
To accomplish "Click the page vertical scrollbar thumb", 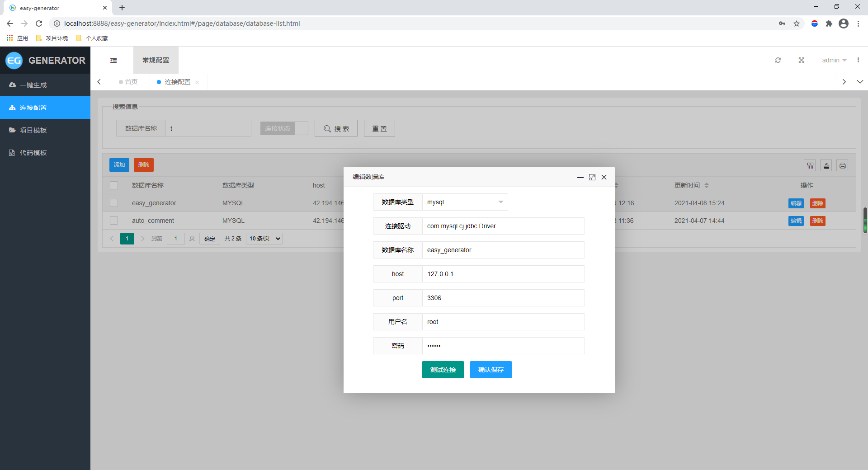I will point(865,220).
